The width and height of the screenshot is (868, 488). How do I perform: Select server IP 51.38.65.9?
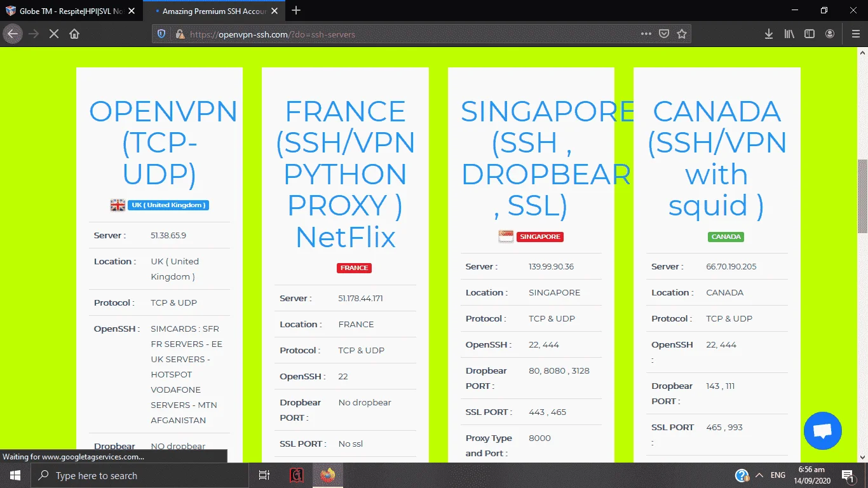168,235
